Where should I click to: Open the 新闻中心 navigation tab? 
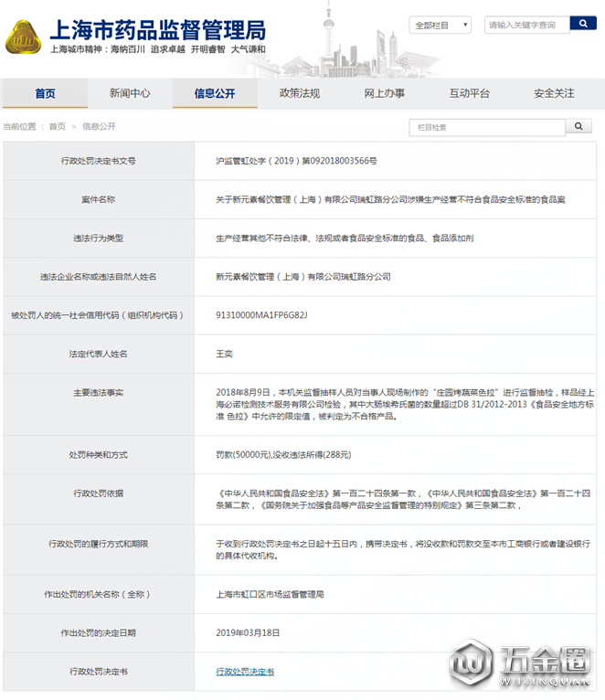[130, 93]
